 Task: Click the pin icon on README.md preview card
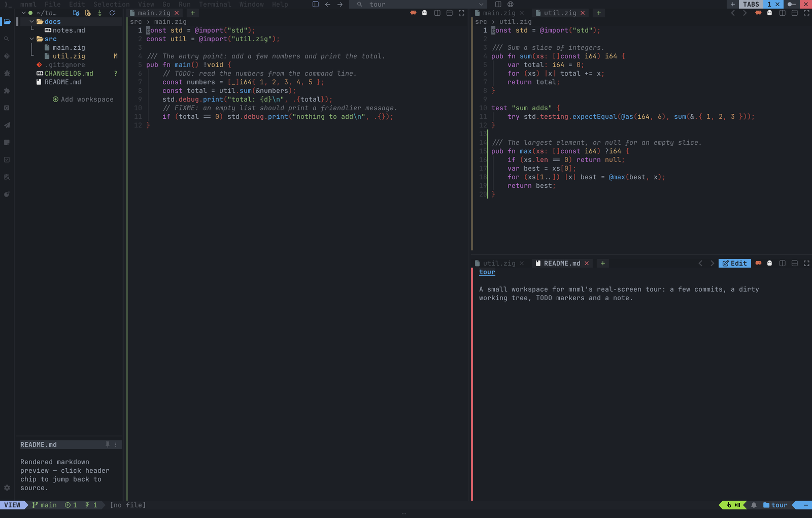(108, 445)
